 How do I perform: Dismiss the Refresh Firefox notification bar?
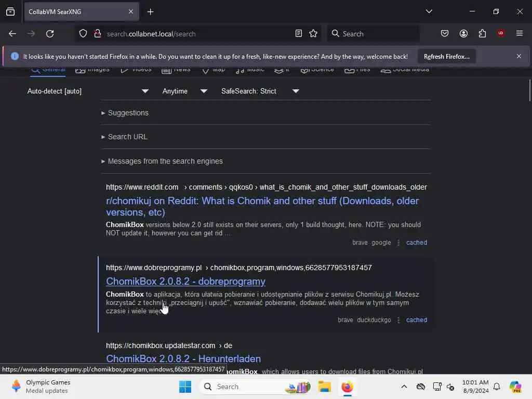coord(519,56)
